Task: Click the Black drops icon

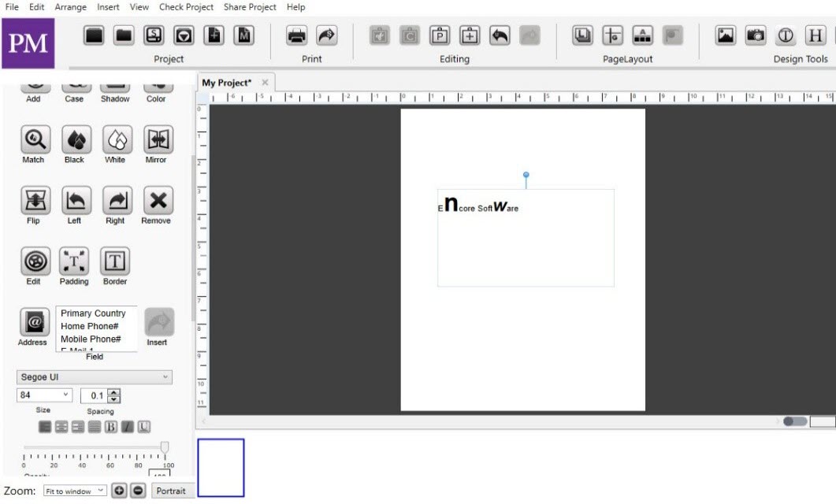Action: 76,139
